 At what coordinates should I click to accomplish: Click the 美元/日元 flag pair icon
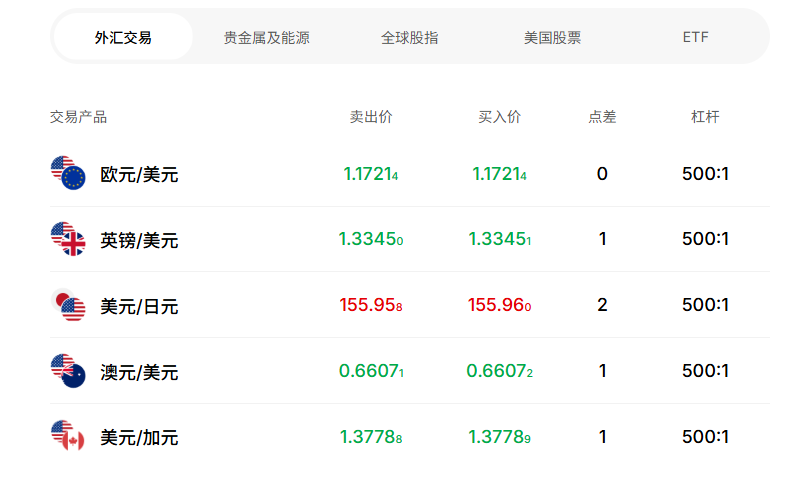(68, 305)
